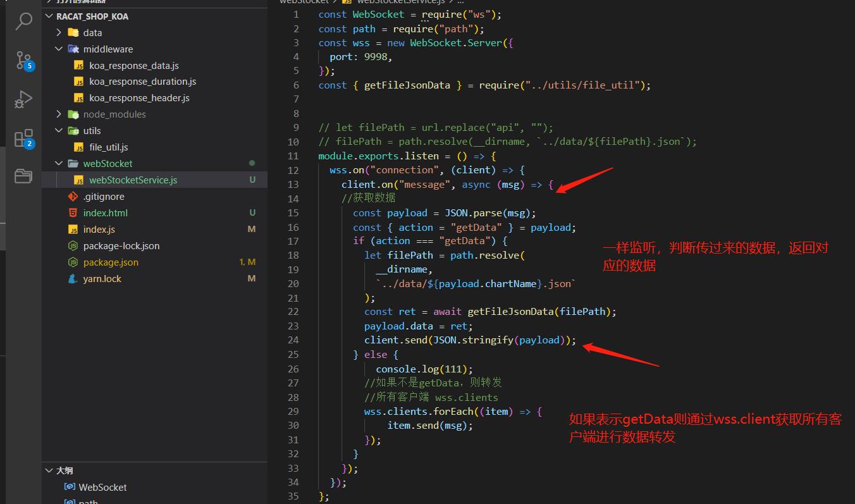
Task: Open koa_response_duration.js file
Action: tap(154, 82)
